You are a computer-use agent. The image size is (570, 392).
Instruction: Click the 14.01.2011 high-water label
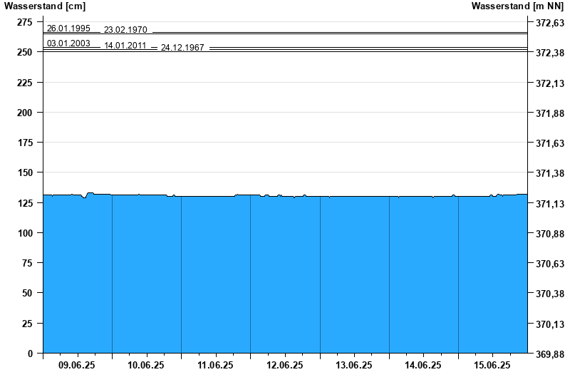[x=125, y=46]
